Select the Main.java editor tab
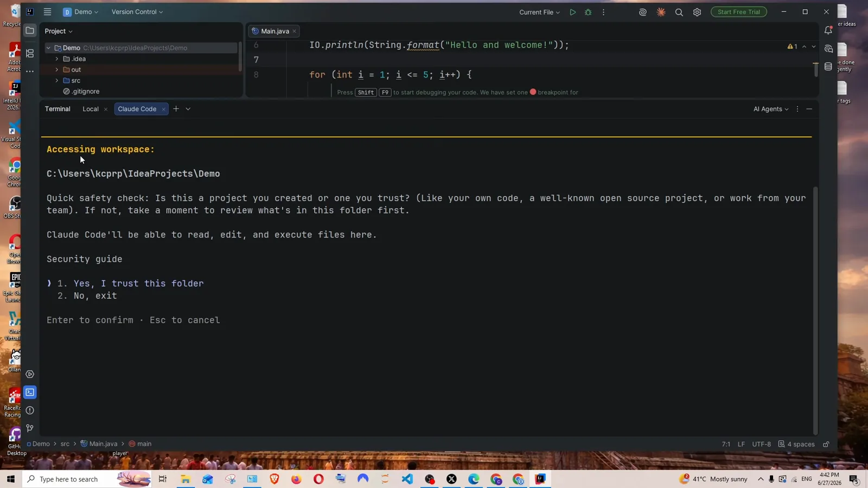This screenshot has height=488, width=868. 275,31
